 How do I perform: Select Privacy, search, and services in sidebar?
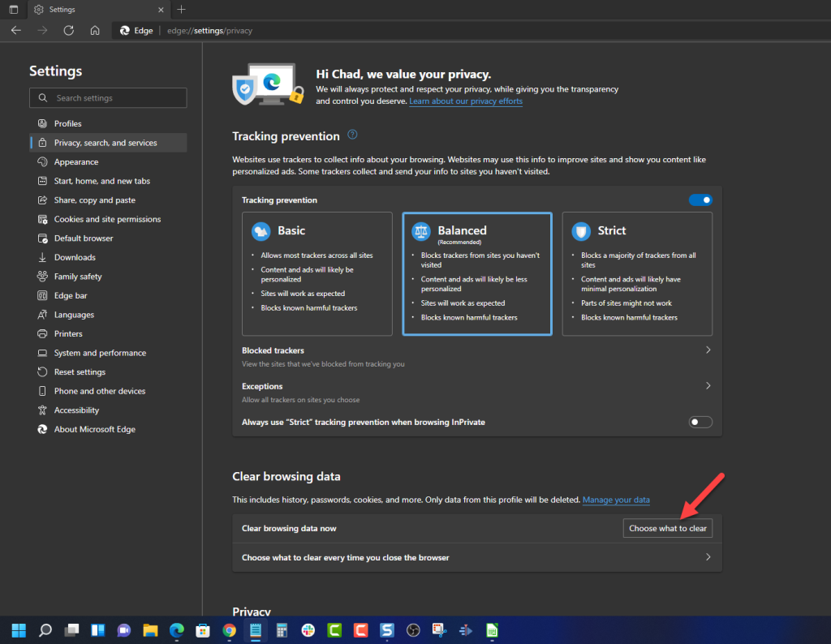[x=108, y=143]
